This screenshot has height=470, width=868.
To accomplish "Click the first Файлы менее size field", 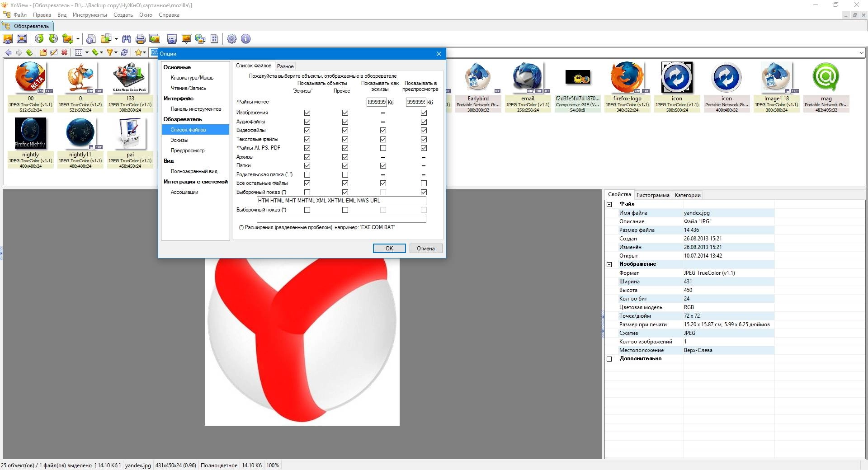I will click(x=377, y=102).
